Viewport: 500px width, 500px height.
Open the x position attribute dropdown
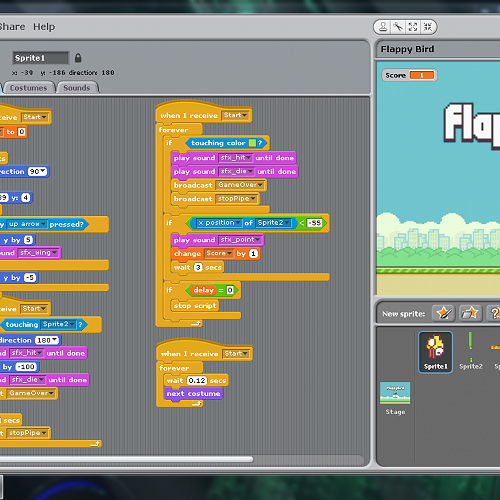[219, 223]
